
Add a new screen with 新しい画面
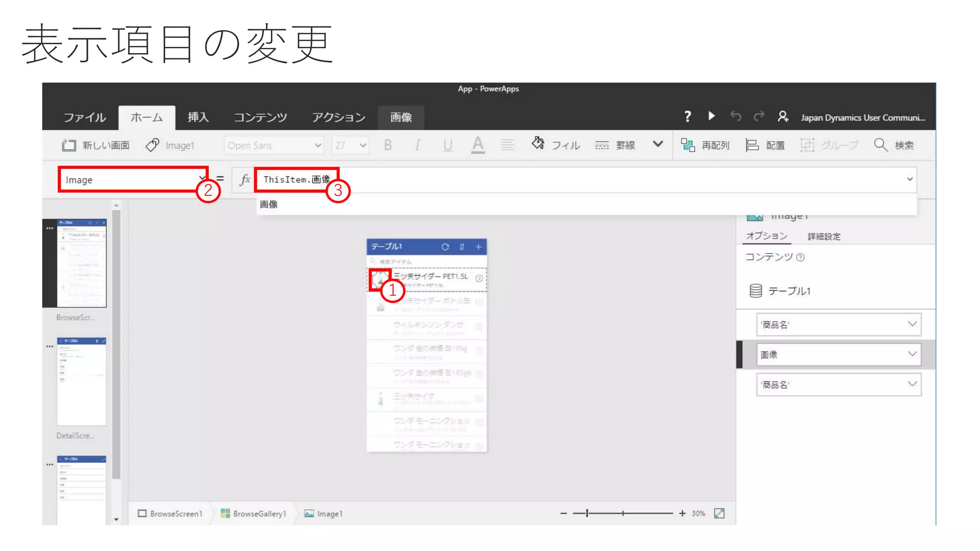click(96, 145)
